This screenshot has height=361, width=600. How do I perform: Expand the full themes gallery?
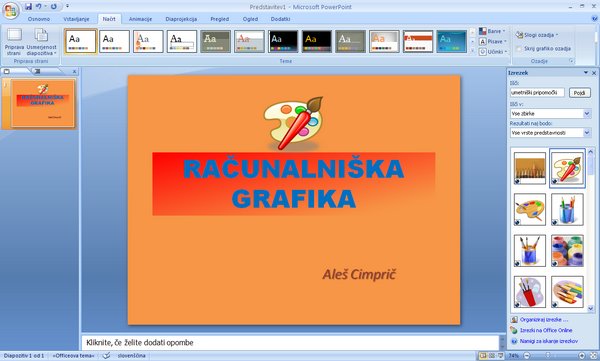pos(472,51)
